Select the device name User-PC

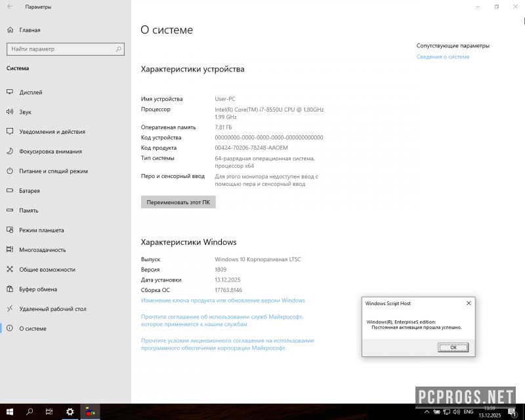[x=225, y=99]
